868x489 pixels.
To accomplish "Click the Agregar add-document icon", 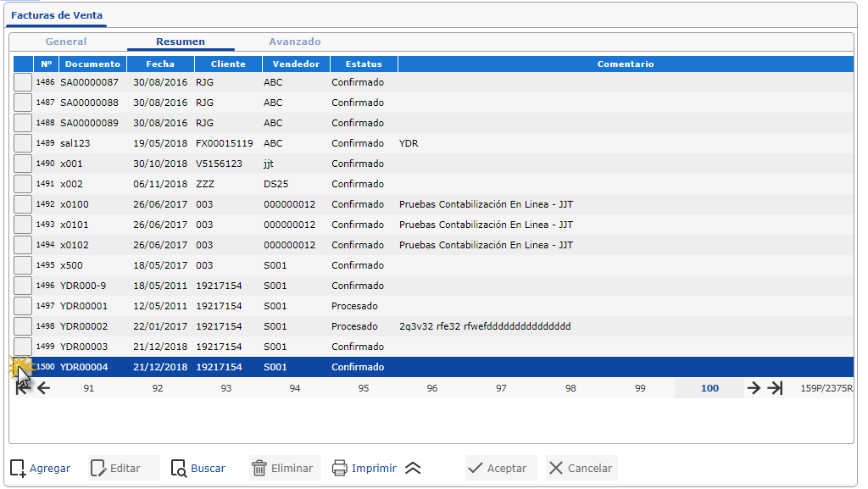I will [x=18, y=468].
